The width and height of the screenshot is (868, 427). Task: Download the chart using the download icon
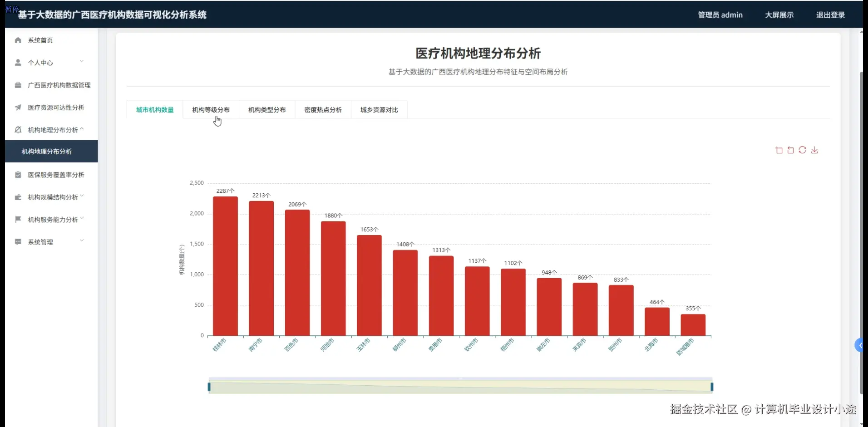pos(815,150)
